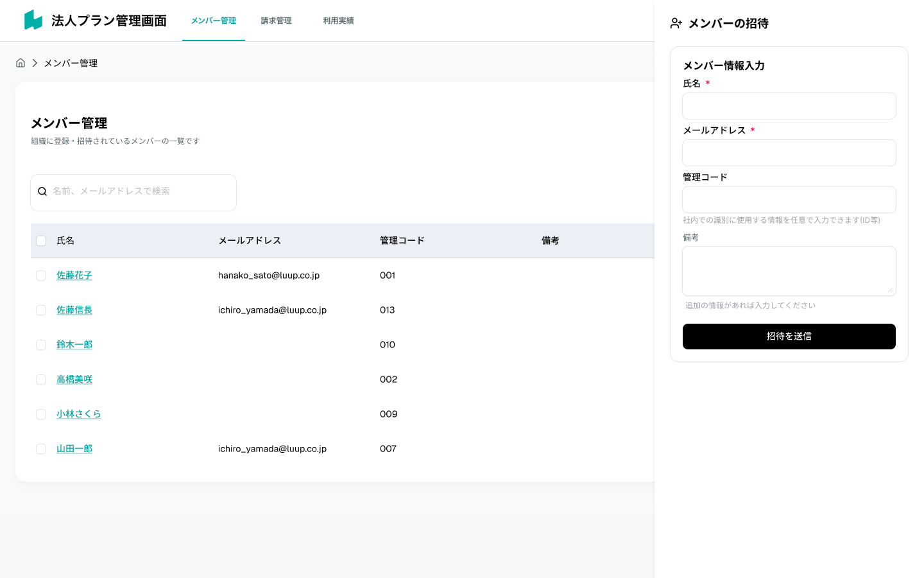Check the row checkbox for 山田一郎
This screenshot has width=924, height=578.
(x=41, y=449)
